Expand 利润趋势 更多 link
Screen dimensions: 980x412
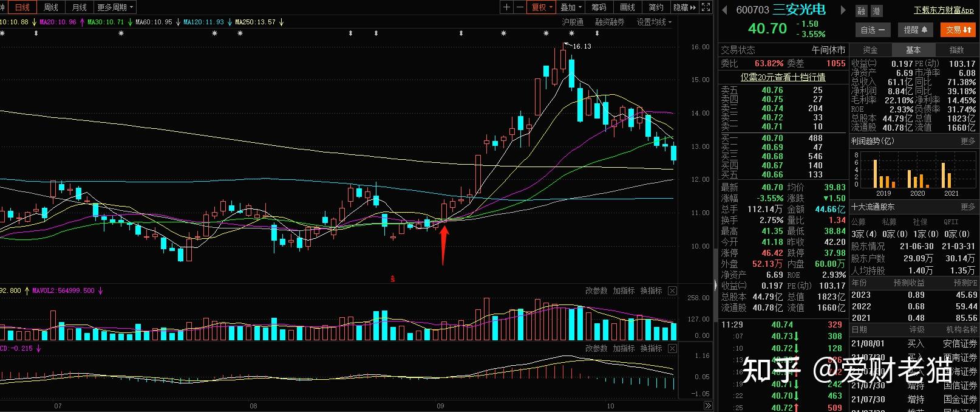(968, 141)
